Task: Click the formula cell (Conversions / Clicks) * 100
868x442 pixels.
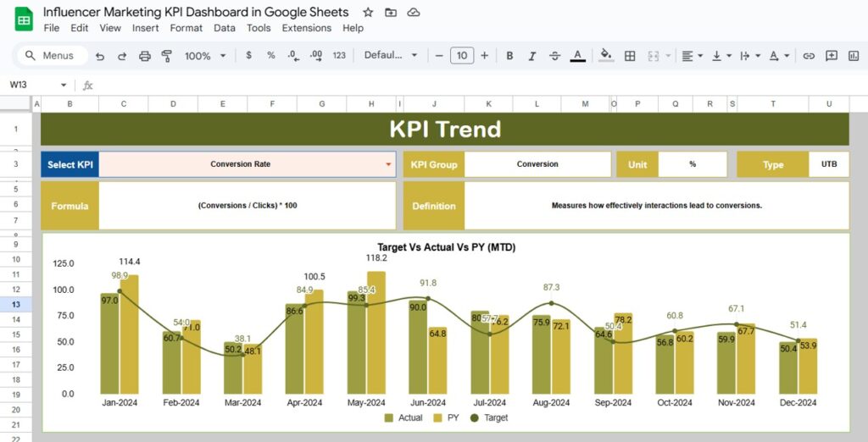Action: click(x=247, y=205)
